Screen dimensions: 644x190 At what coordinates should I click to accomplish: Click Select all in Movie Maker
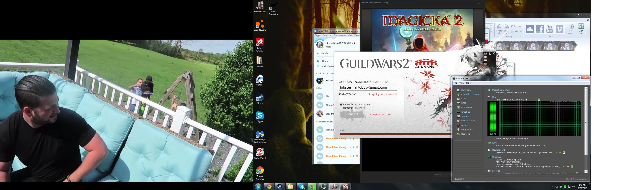(x=517, y=31)
